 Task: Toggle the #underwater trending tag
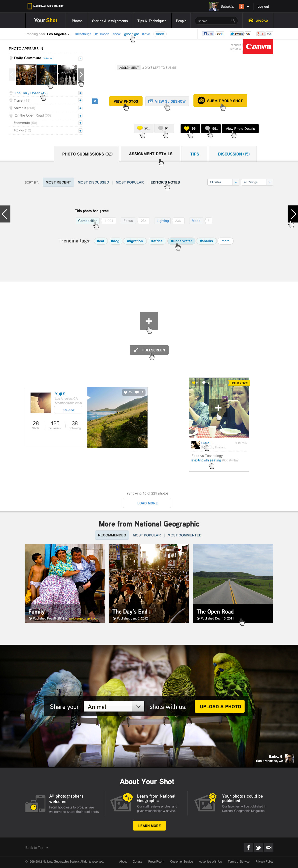pos(181,241)
